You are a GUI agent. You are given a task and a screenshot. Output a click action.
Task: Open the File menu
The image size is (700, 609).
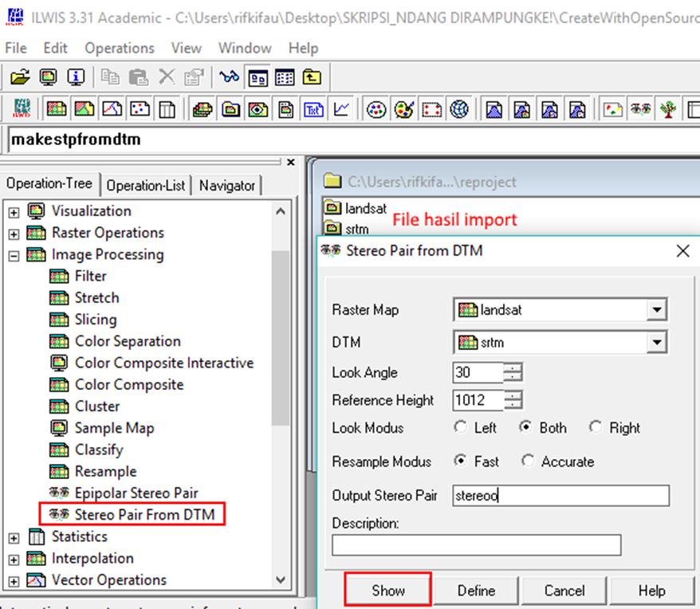coord(16,48)
